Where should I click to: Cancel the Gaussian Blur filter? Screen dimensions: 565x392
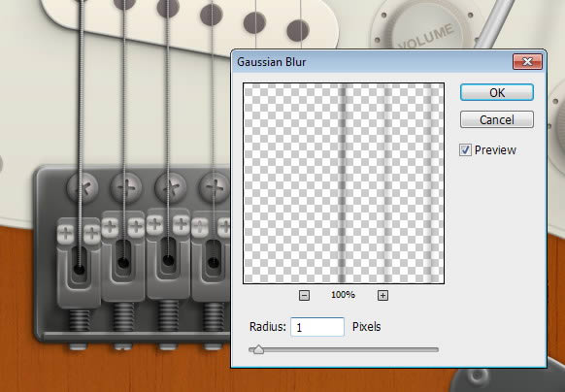click(x=497, y=119)
